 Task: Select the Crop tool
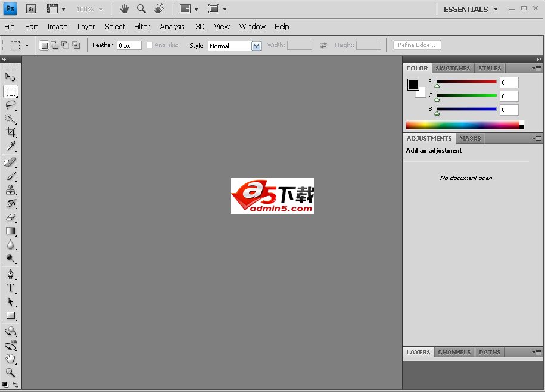point(11,133)
